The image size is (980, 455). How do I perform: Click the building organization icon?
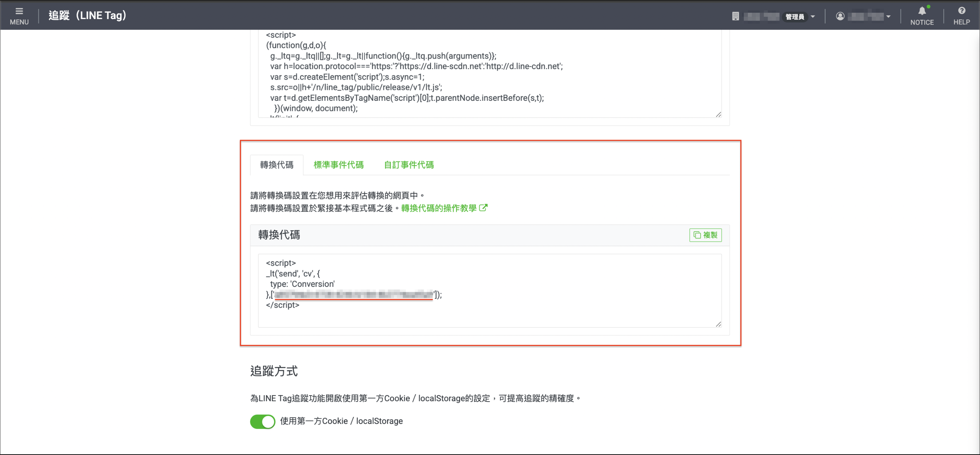click(735, 16)
